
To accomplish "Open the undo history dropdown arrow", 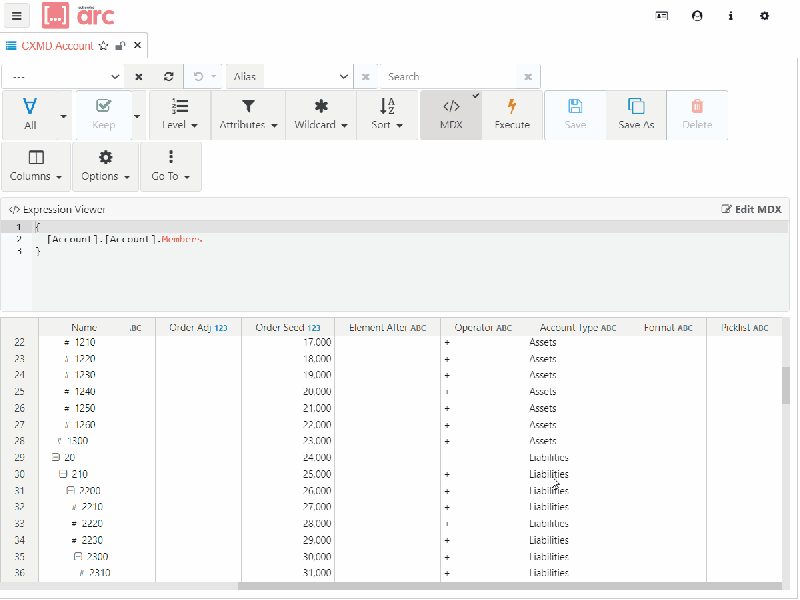I will 214,77.
